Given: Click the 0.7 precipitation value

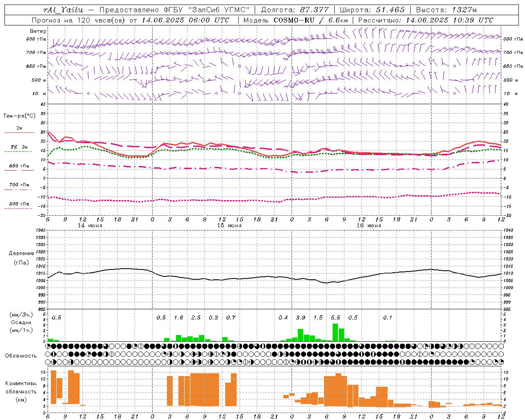Looking at the screenshot, I should coord(231,318).
